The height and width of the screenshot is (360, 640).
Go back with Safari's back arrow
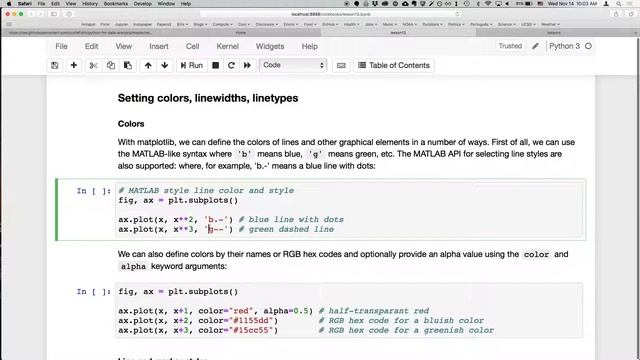click(x=31, y=14)
